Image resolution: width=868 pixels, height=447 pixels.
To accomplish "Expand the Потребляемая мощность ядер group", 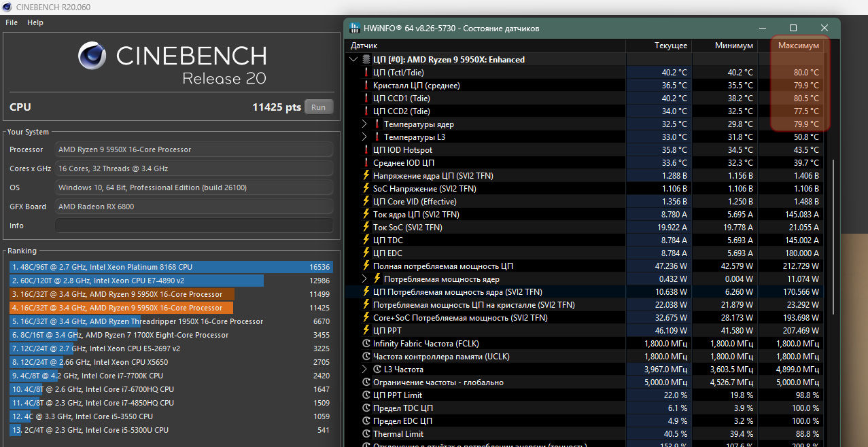I will tap(364, 279).
